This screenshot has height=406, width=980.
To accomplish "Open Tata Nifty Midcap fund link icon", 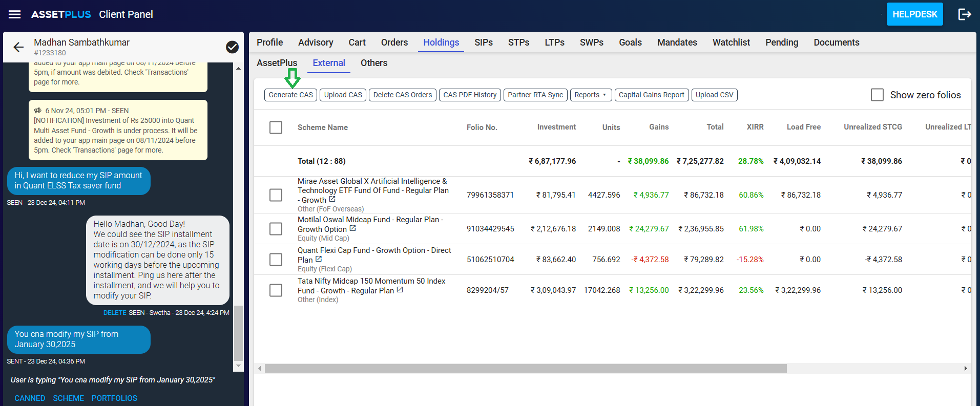I will click(x=400, y=290).
